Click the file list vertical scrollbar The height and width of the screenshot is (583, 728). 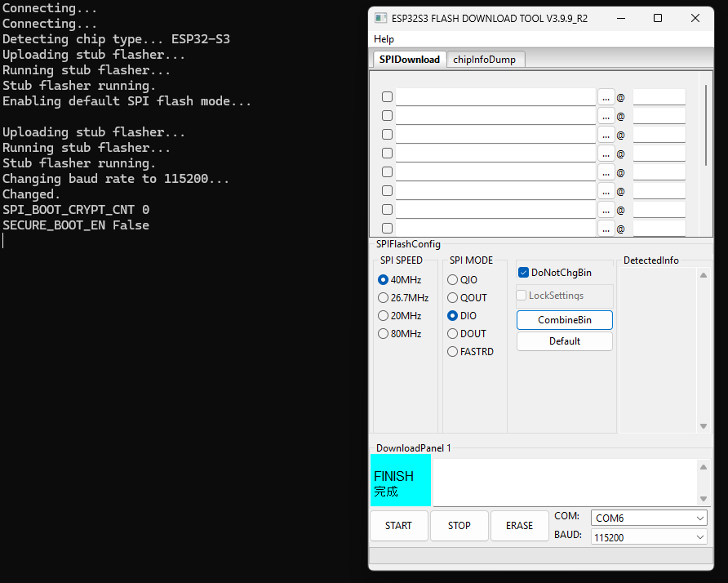pos(706,126)
